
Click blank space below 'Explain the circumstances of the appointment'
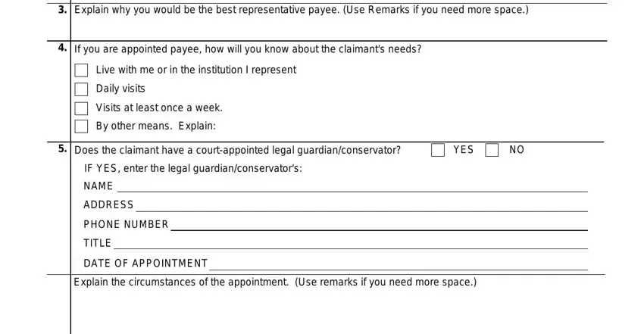pyautogui.click(x=338, y=311)
